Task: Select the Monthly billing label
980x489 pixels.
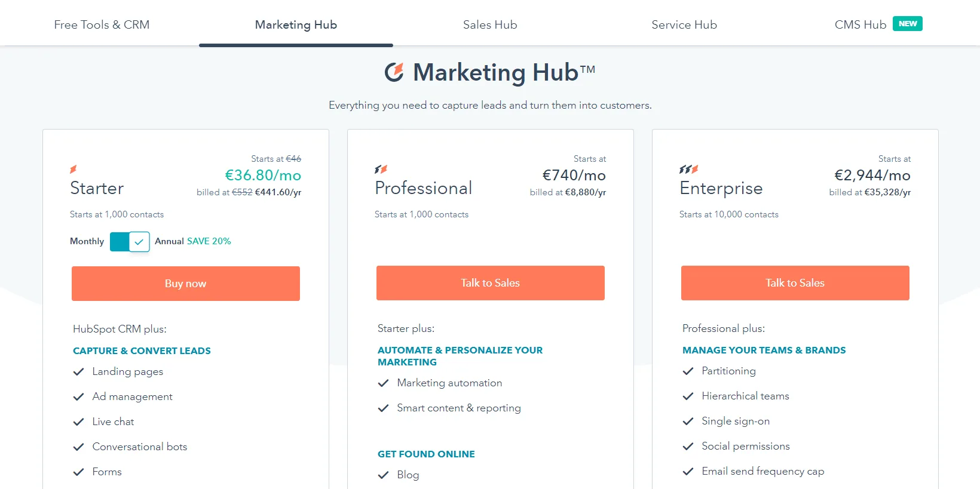Action: click(87, 241)
